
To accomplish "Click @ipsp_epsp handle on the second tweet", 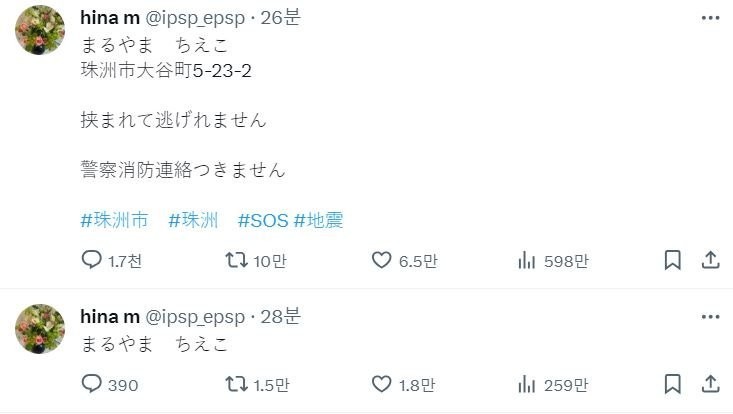I will point(196,317).
